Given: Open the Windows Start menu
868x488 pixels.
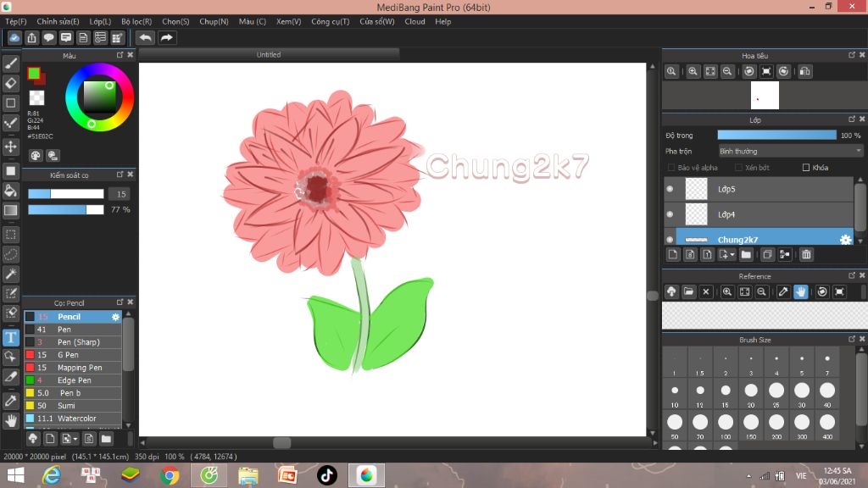Looking at the screenshot, I should pyautogui.click(x=15, y=475).
